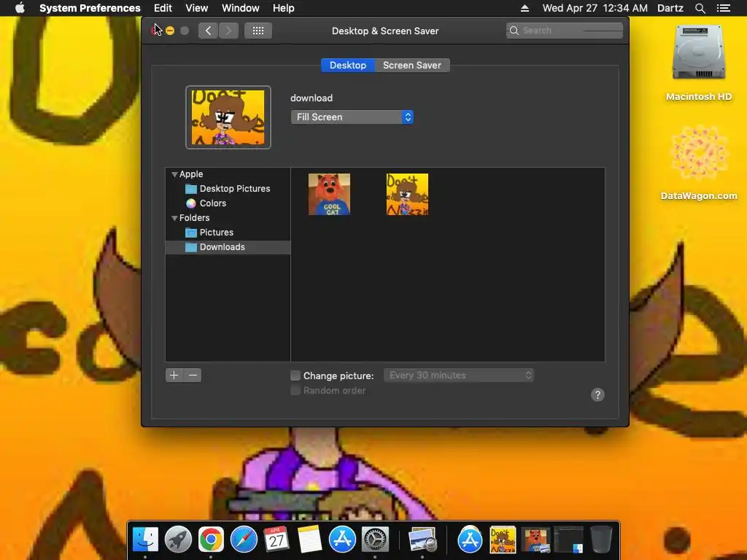Click the magnifier in the preferences search field
The image size is (747, 560).
(514, 31)
